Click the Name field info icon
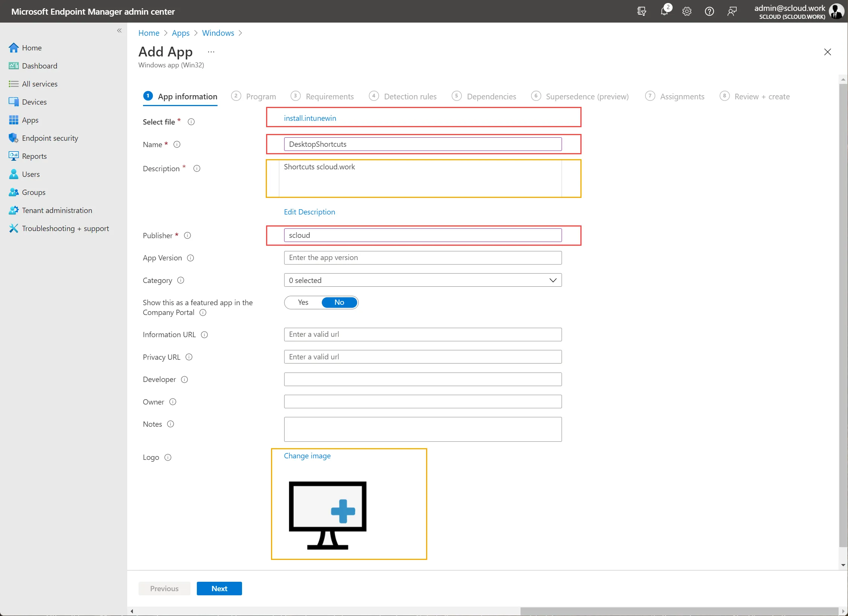Image resolution: width=848 pixels, height=616 pixels. 177,144
